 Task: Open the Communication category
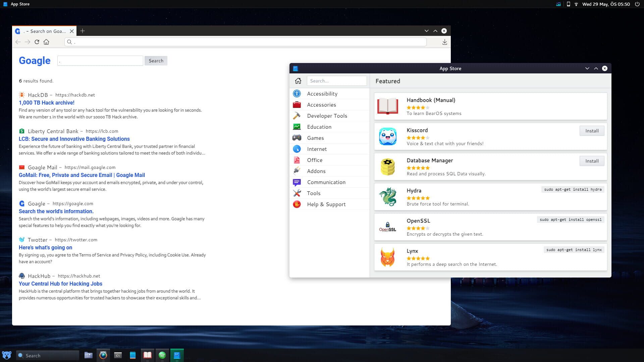click(326, 182)
